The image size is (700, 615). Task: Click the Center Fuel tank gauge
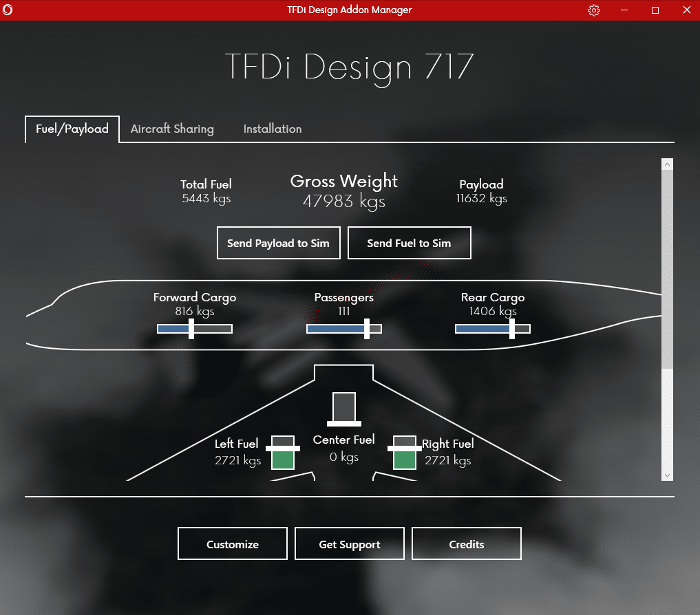click(344, 409)
